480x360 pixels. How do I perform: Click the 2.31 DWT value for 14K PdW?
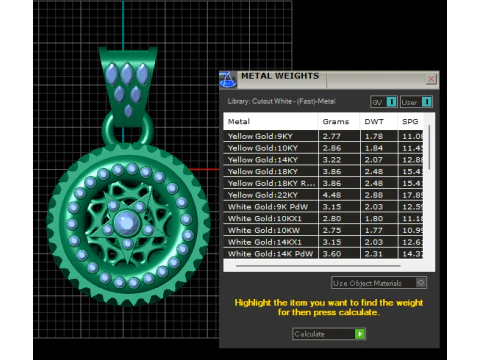[x=374, y=254]
